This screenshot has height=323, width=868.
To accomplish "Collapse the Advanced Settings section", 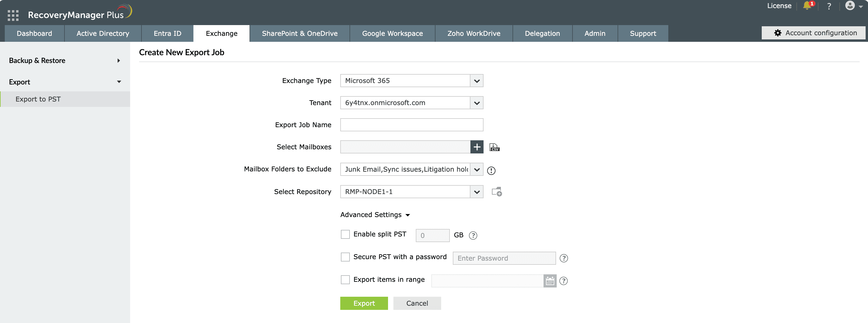I will tap(375, 215).
